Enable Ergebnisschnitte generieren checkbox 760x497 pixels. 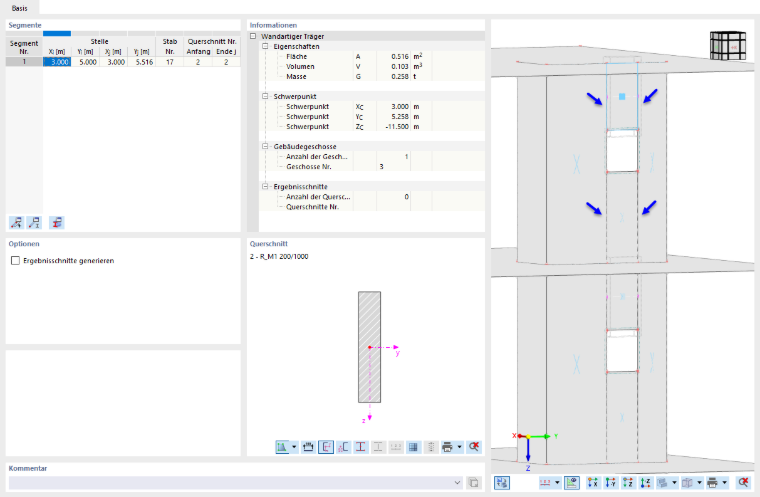coord(16,261)
